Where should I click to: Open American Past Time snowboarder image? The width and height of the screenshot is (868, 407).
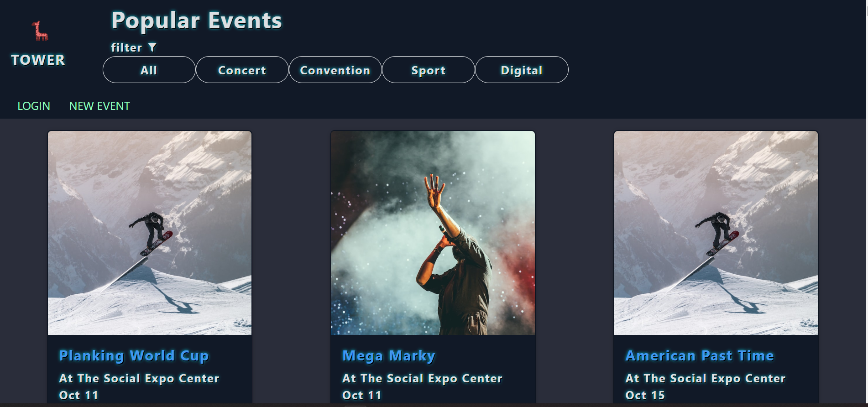(x=716, y=233)
